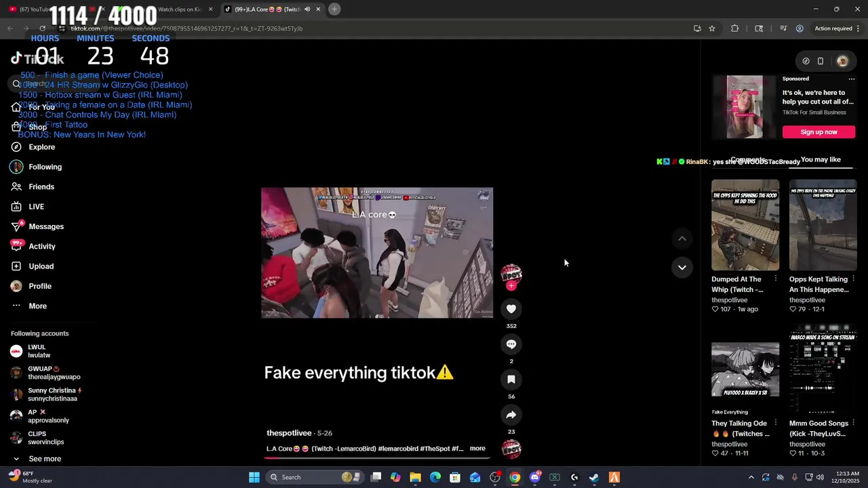868x488 pixels.
Task: Open the three-dot menu for Dumped At The Whip
Action: coord(776,279)
